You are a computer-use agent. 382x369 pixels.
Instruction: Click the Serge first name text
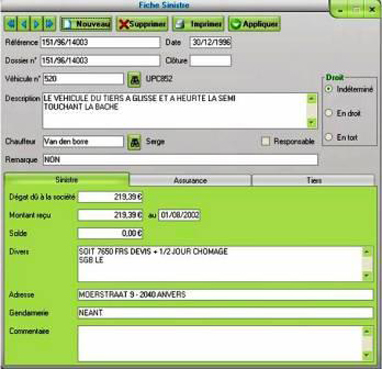click(x=155, y=142)
